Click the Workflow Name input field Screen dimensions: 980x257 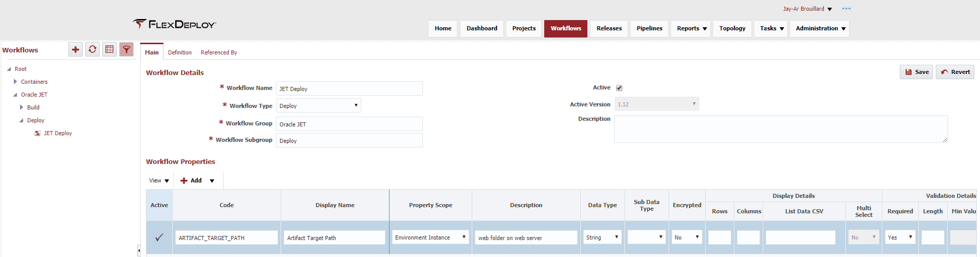349,88
